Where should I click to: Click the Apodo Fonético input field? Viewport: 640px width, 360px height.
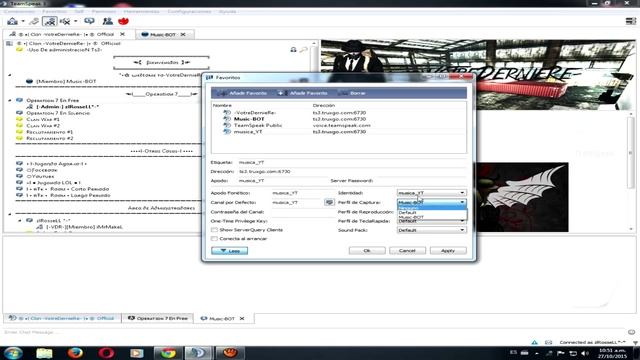pyautogui.click(x=303, y=193)
